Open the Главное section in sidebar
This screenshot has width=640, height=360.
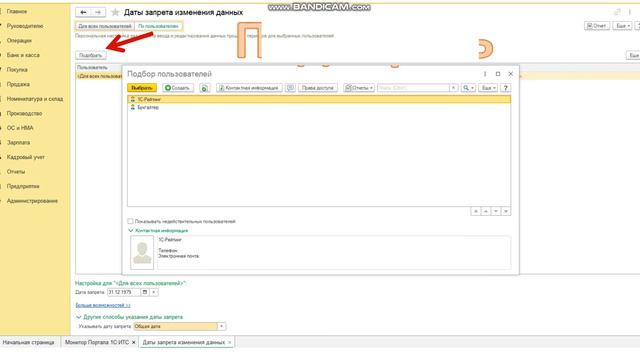coord(17,11)
